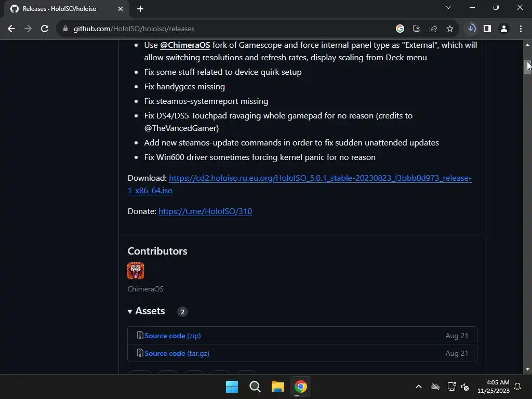Click the browser forward arrow
This screenshot has width=532, height=399.
tap(28, 29)
